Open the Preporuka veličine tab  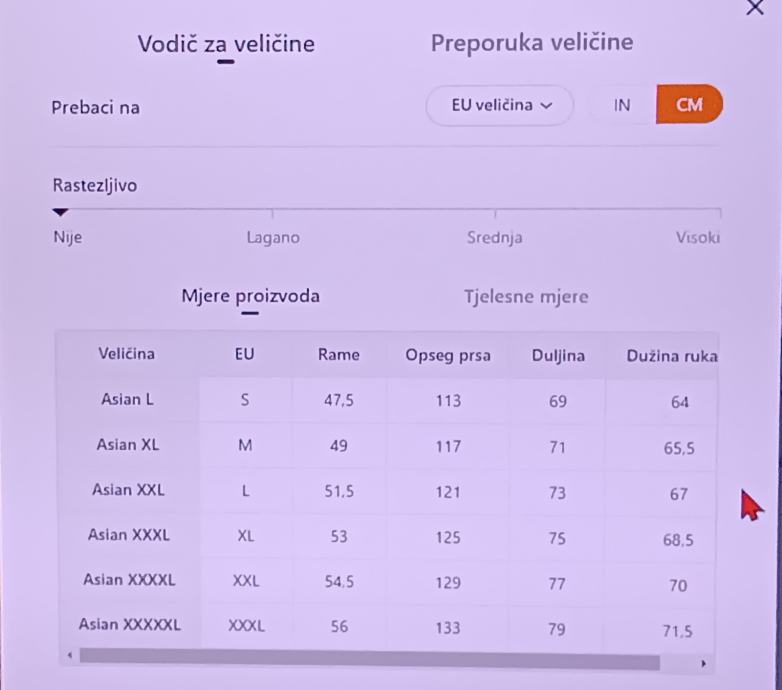point(531,44)
